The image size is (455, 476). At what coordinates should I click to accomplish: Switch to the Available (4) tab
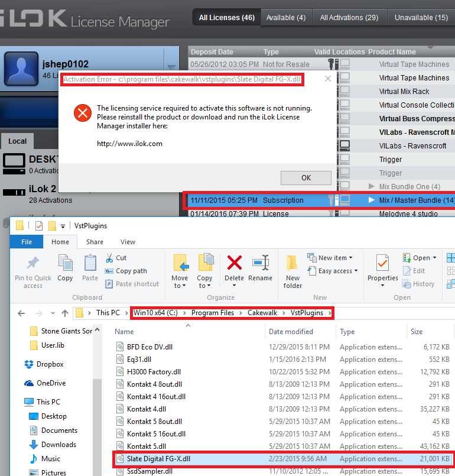coord(286,18)
